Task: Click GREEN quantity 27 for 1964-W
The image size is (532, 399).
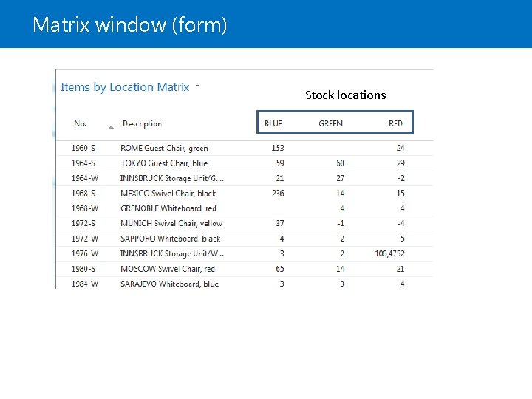Action: tap(340, 178)
